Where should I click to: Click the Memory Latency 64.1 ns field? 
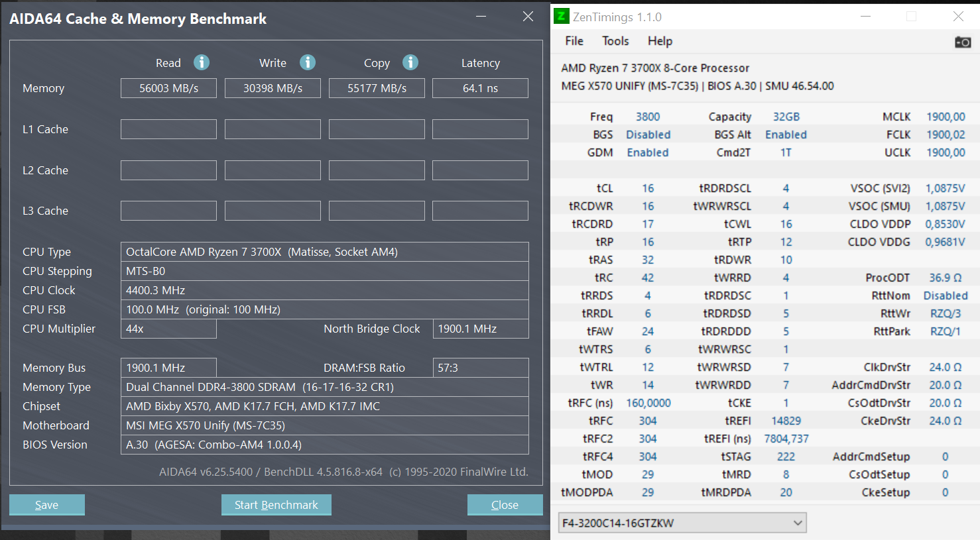[x=480, y=88]
